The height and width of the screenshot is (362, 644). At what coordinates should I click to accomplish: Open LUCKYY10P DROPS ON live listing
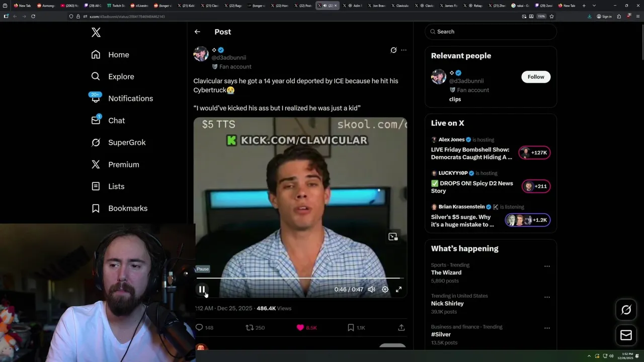(472, 187)
